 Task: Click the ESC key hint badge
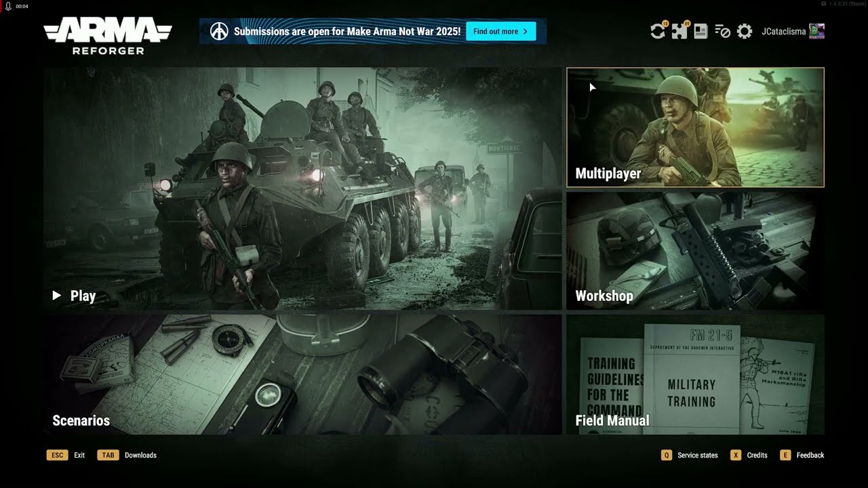[x=57, y=455]
